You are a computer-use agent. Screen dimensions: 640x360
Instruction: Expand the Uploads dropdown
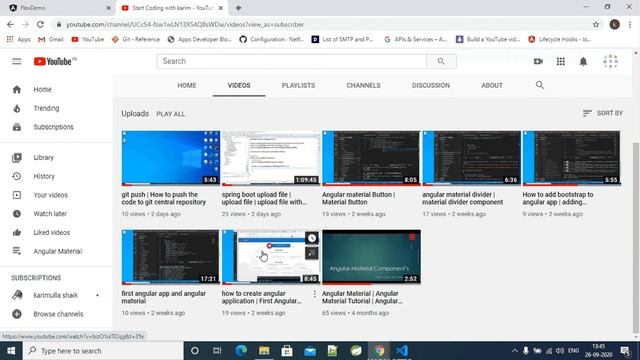pyautogui.click(x=135, y=113)
